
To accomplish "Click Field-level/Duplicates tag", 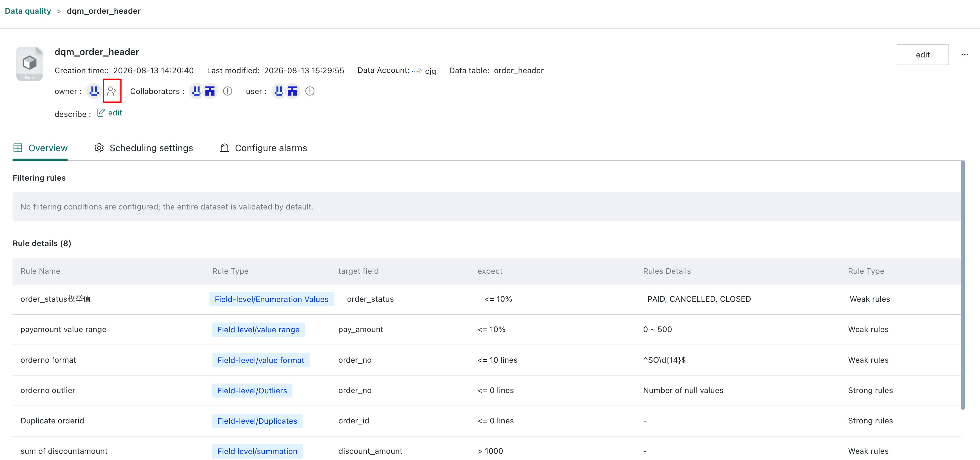I will 257,421.
